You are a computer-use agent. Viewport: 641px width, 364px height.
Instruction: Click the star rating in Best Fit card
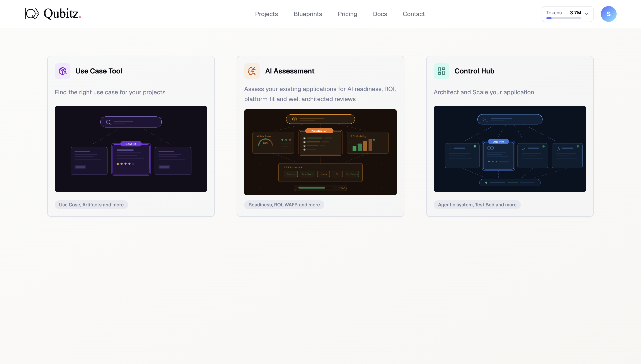tap(126, 164)
